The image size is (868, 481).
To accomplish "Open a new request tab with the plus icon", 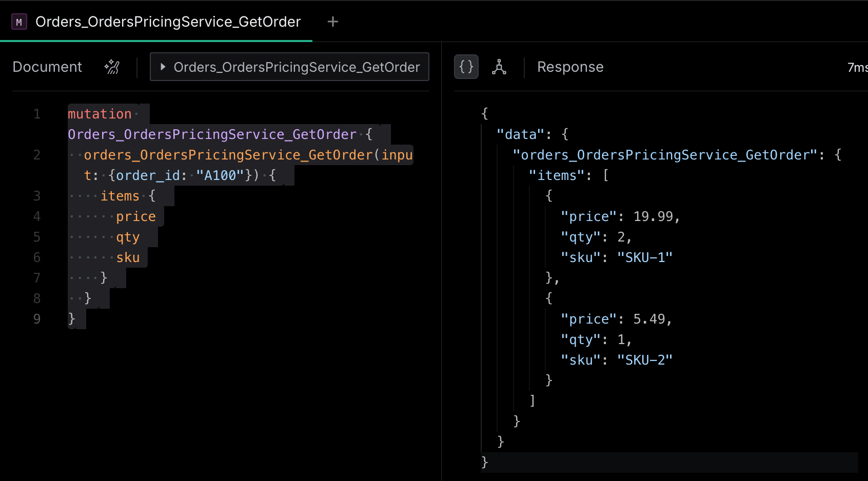I will [332, 22].
